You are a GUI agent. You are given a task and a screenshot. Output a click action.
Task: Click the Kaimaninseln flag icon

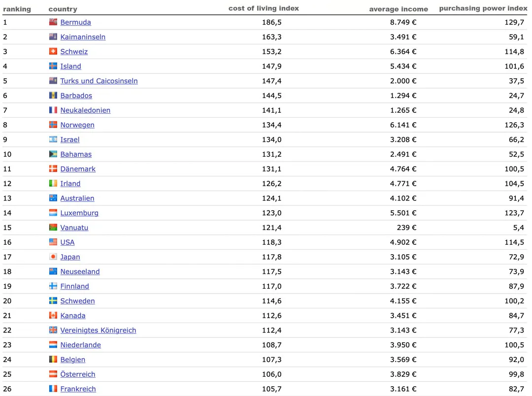[53, 36]
